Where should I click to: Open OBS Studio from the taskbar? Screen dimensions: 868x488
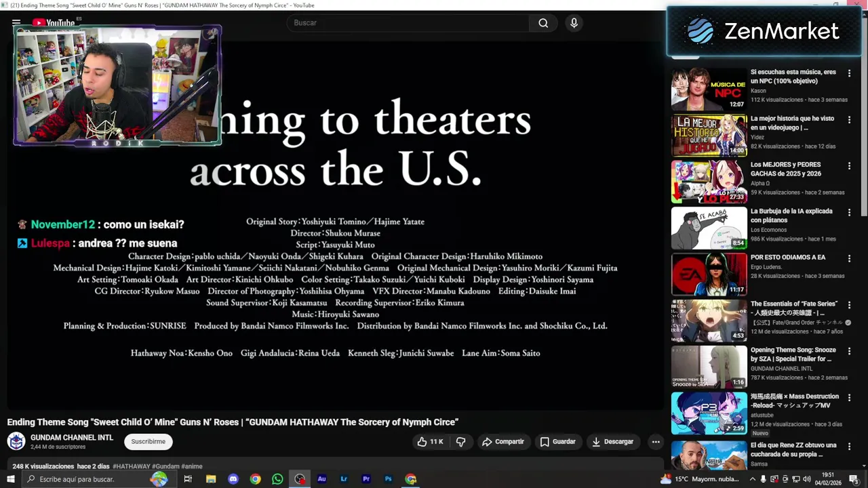pyautogui.click(x=300, y=479)
